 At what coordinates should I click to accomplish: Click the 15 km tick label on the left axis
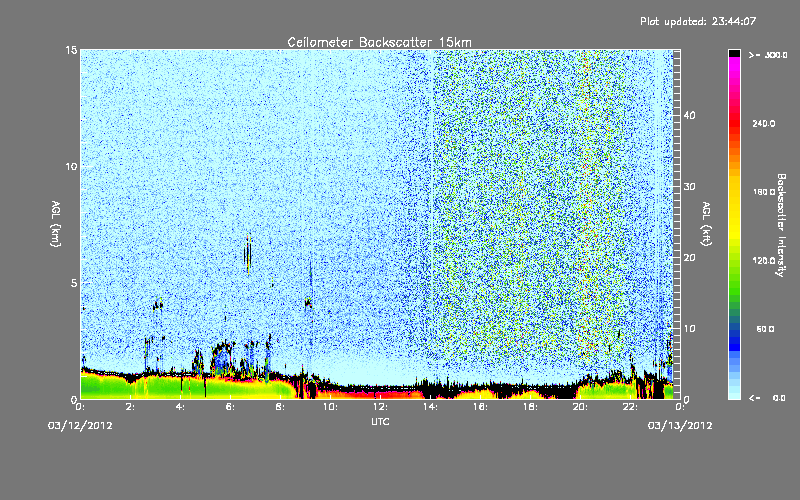tap(71, 50)
